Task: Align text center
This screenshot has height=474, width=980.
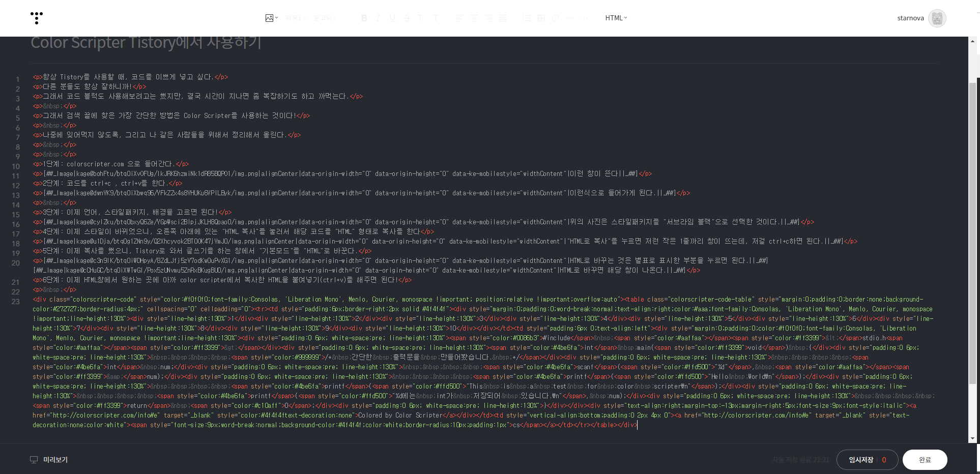Action: [x=474, y=18]
